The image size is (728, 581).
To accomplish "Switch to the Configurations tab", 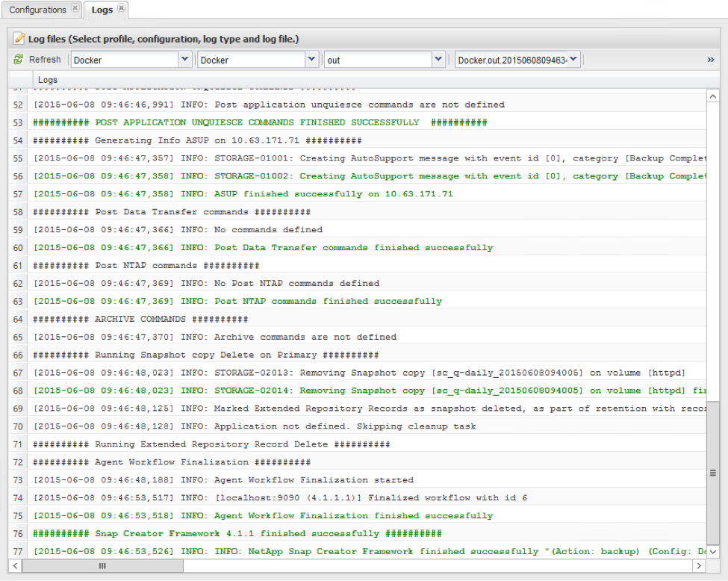I will (x=37, y=10).
